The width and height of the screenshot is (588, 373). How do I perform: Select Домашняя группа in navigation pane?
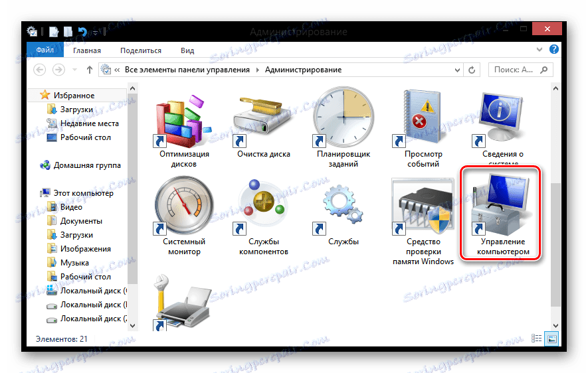click(87, 165)
